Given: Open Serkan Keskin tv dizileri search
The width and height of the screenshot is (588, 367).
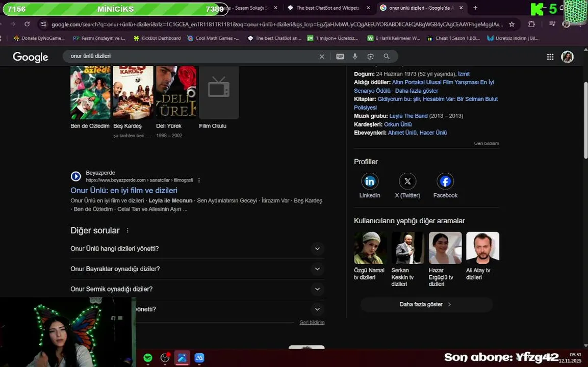Looking at the screenshot, I should click(x=407, y=259).
